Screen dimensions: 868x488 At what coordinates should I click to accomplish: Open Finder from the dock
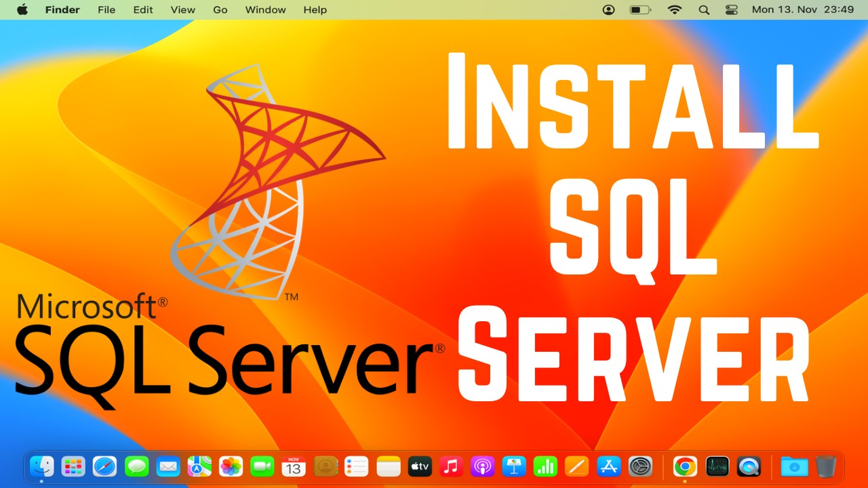(x=42, y=466)
